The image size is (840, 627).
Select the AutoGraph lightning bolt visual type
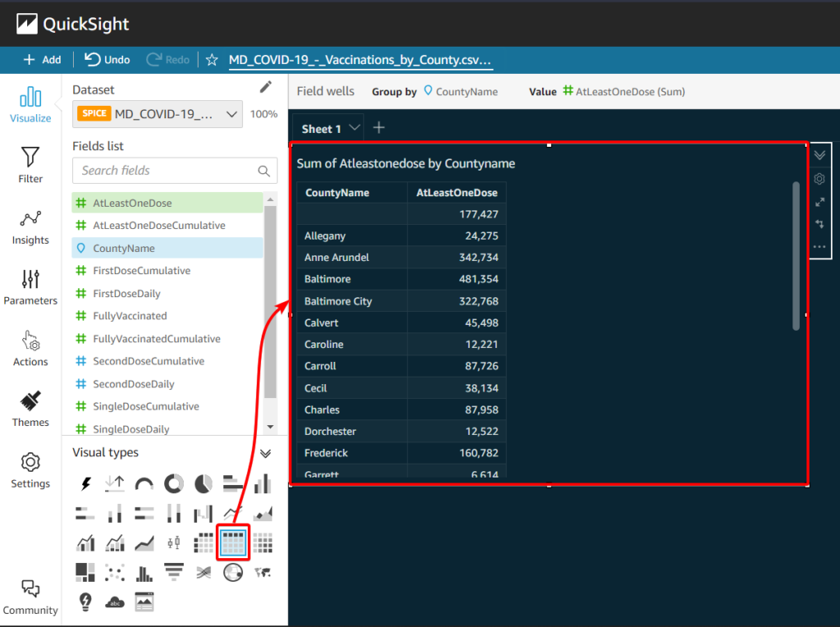pos(85,483)
